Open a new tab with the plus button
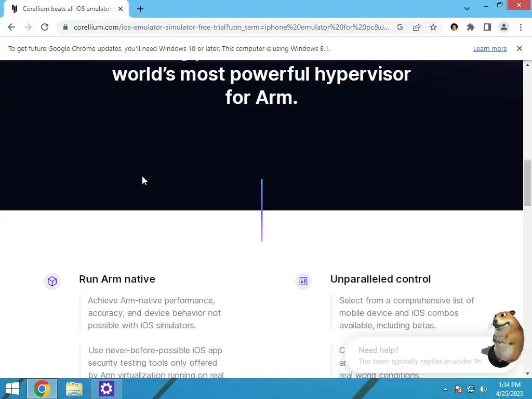Viewport: 532px width, 399px height. 140,9
